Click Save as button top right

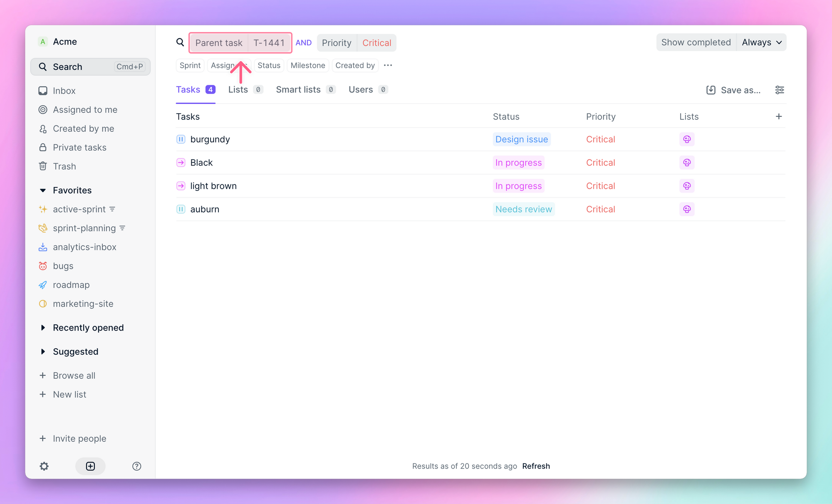[x=734, y=90]
